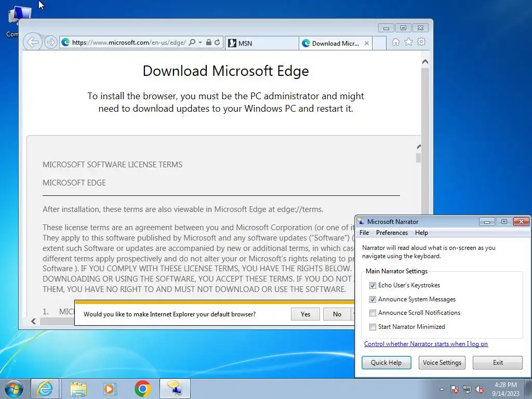Uncheck Announce System Messages
The width and height of the screenshot is (532, 399).
[373, 299]
